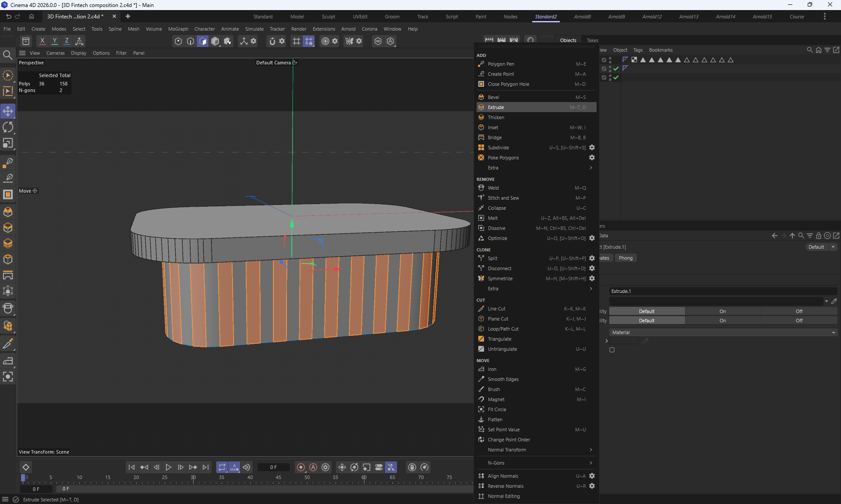The image size is (841, 504).
Task: Click the Extrude.1 name field
Action: pyautogui.click(x=723, y=291)
